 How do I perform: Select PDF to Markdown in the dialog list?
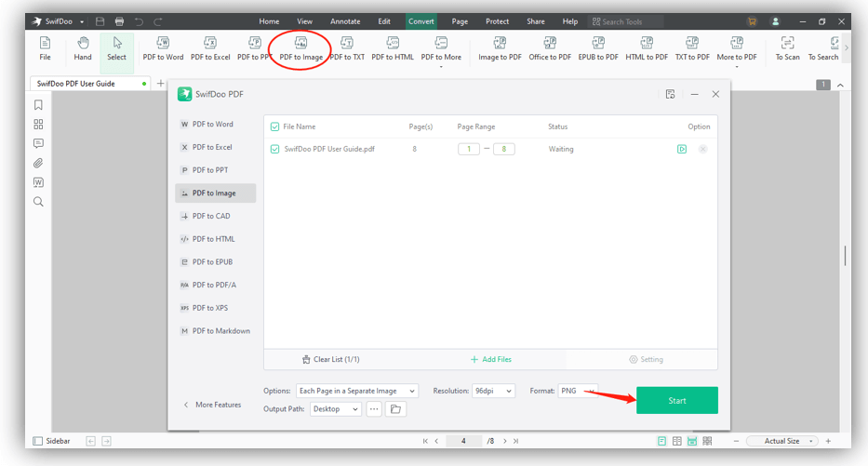(215, 331)
